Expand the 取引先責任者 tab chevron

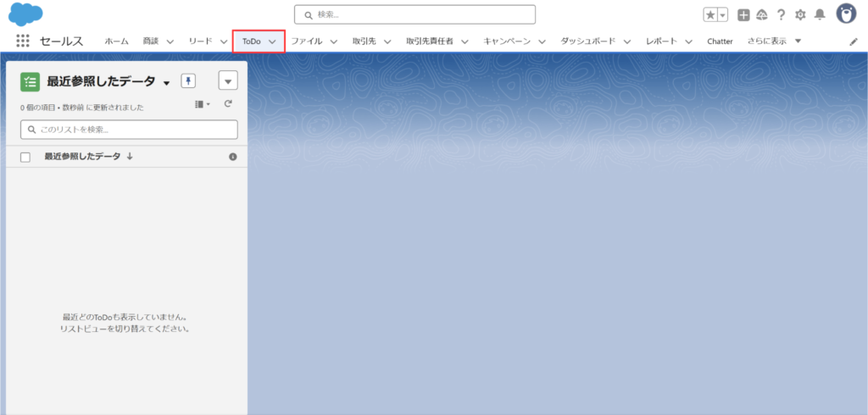[465, 41]
